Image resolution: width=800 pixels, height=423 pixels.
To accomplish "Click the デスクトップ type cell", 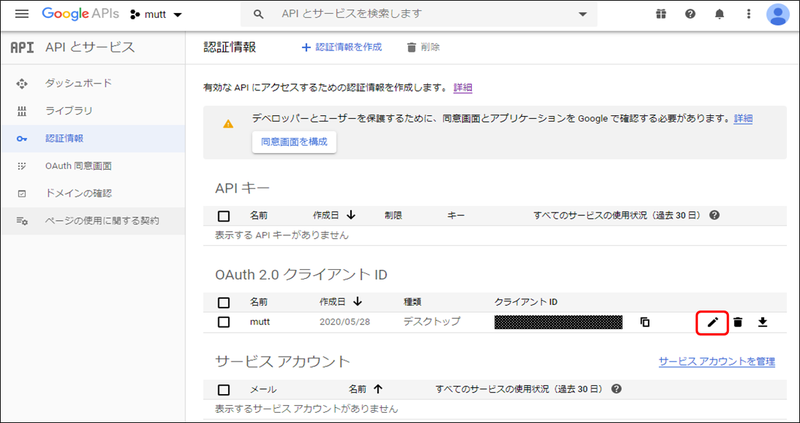I will (x=432, y=322).
